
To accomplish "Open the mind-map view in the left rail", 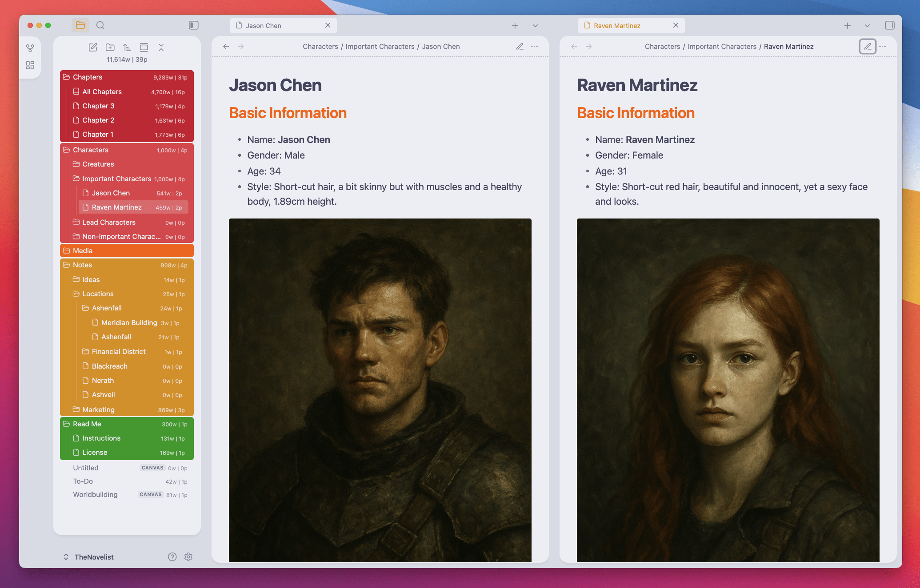I will point(30,48).
